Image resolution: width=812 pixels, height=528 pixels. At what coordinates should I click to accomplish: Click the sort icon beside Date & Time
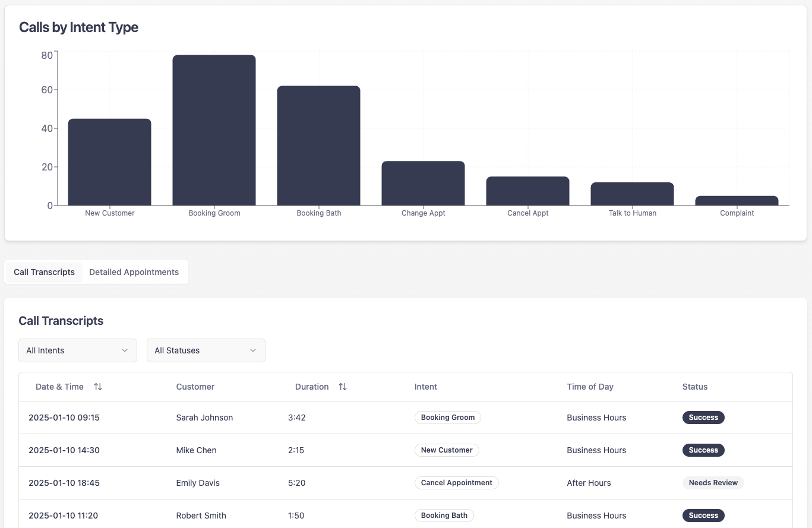coord(98,387)
